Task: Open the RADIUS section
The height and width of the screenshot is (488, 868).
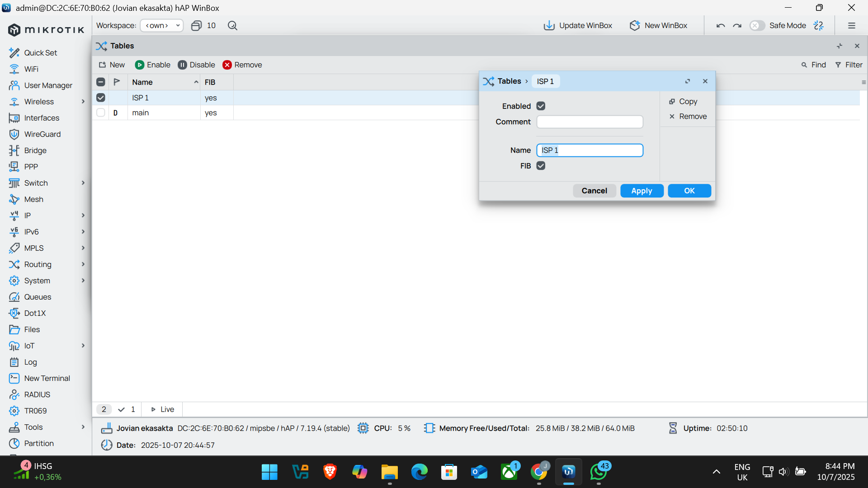Action: 37,394
